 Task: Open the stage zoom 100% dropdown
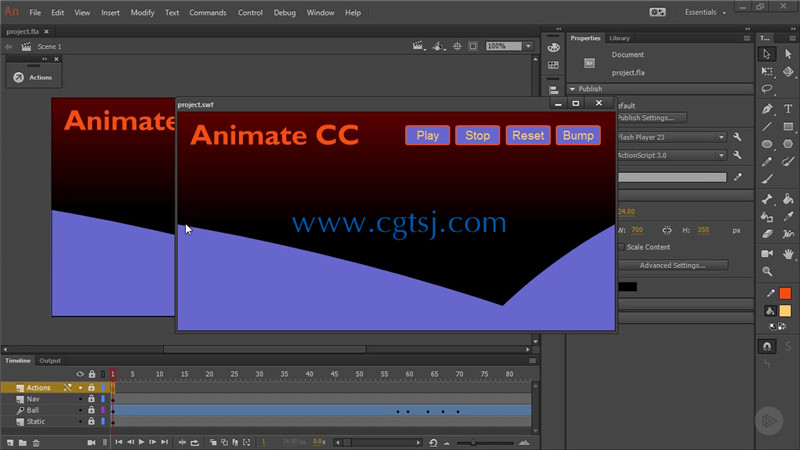point(529,46)
